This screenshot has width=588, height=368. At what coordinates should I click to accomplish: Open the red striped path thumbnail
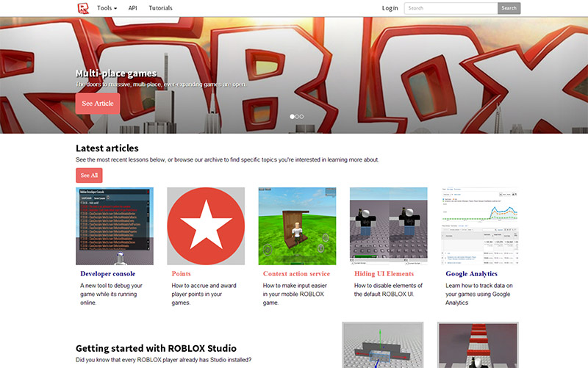tap(478, 344)
